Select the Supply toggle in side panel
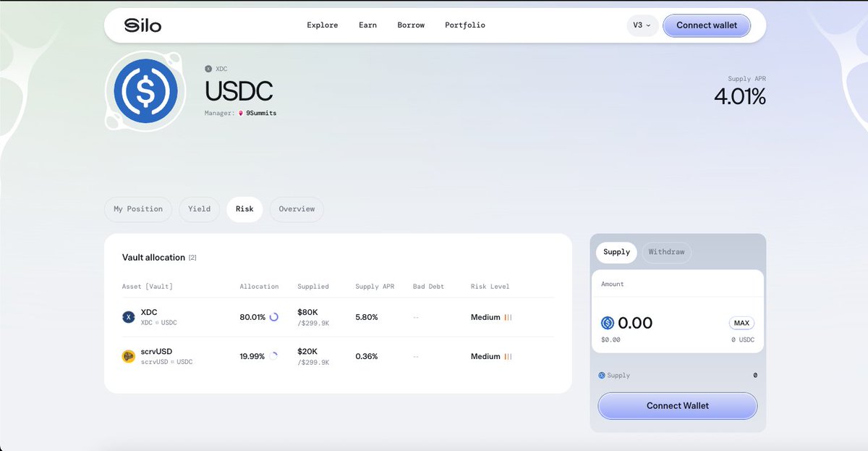Screen dimensions: 868x451 tap(616, 252)
